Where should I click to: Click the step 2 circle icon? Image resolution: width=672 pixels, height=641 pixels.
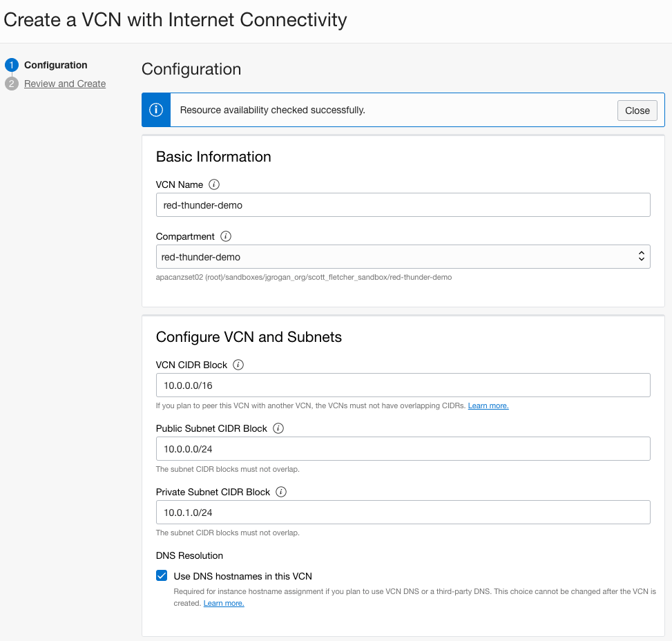(11, 84)
